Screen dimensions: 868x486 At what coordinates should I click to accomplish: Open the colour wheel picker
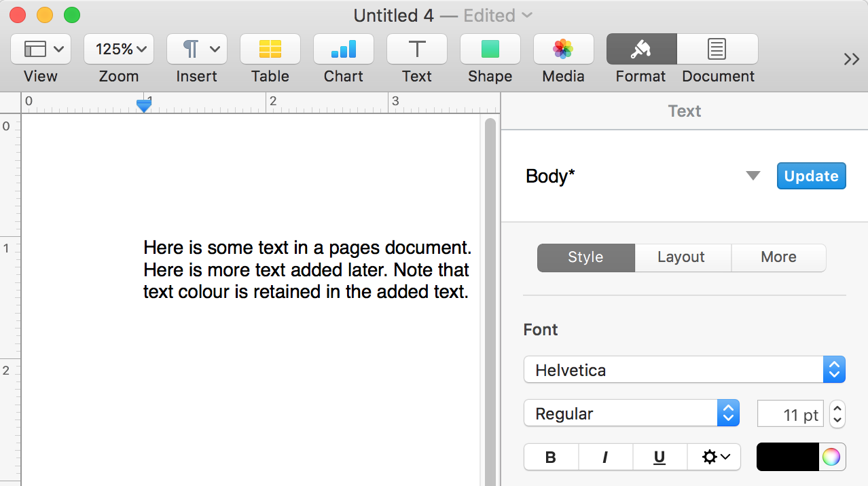(x=831, y=457)
